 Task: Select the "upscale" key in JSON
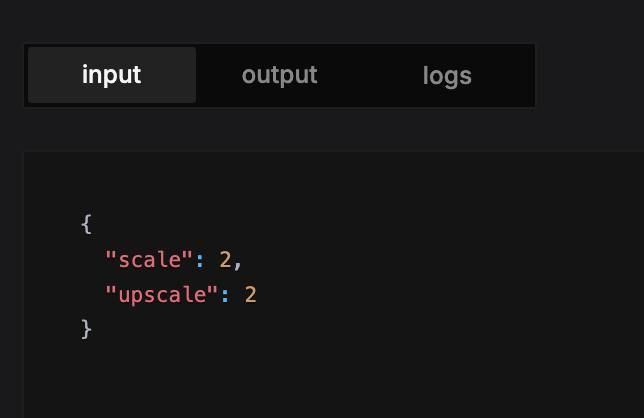coord(161,294)
